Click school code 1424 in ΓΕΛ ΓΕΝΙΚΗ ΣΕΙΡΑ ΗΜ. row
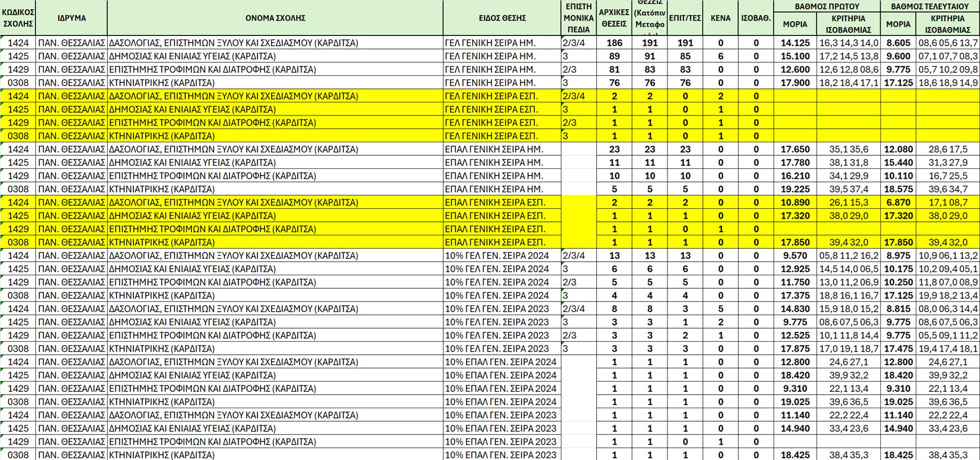 tap(18, 43)
